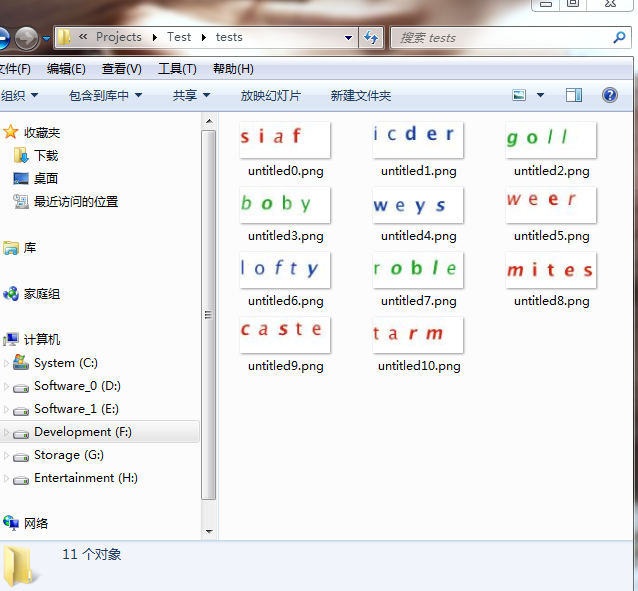The width and height of the screenshot is (638, 591).
Task: Open the address bar history dropdown
Action: coord(348,38)
